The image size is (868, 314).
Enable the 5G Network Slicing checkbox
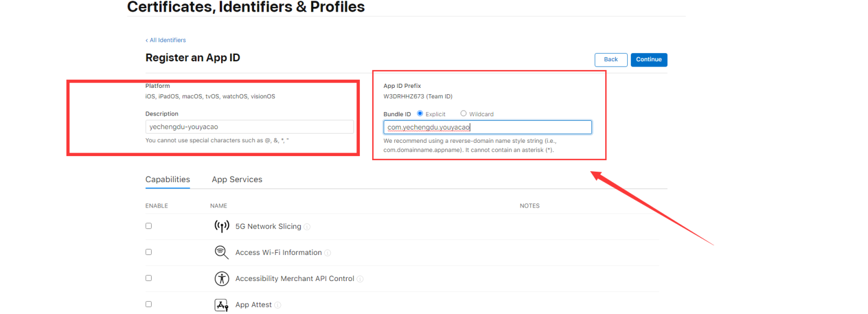[x=149, y=226]
